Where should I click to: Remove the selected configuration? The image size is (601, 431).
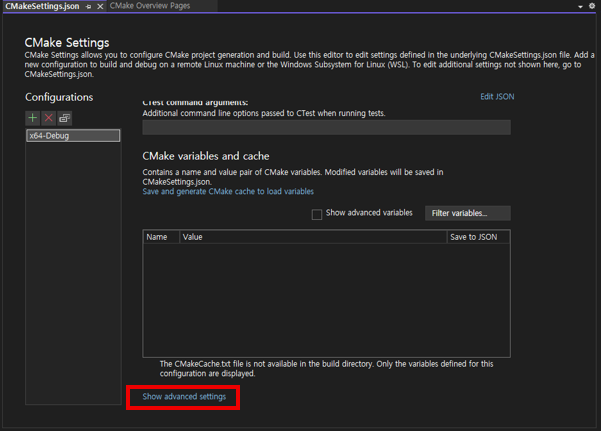click(48, 118)
